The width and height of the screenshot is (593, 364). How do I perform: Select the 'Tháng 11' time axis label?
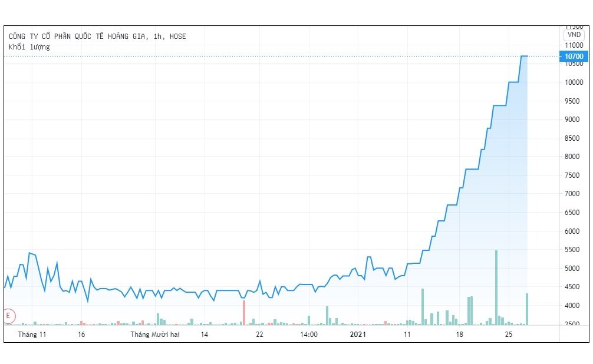click(32, 335)
